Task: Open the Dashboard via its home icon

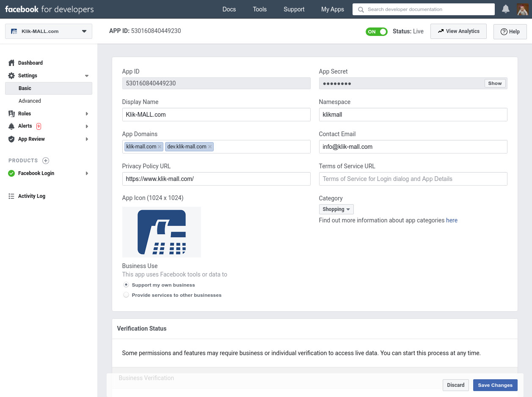Action: 12,63
